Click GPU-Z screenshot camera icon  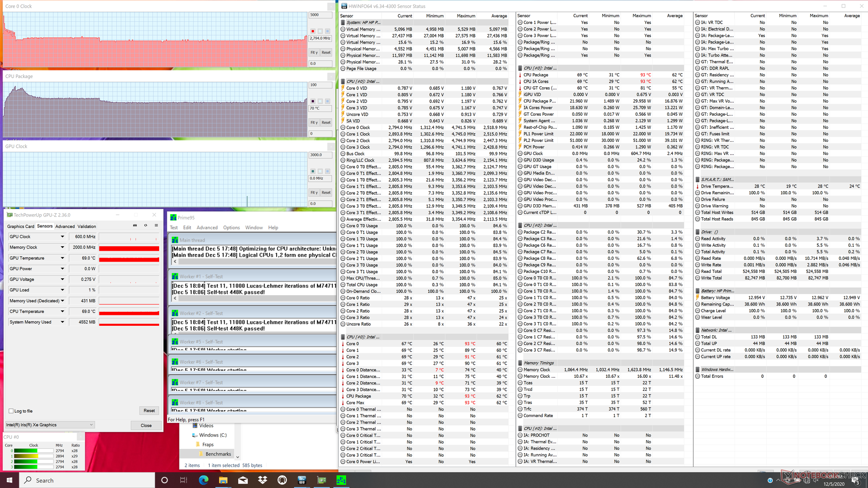click(135, 225)
